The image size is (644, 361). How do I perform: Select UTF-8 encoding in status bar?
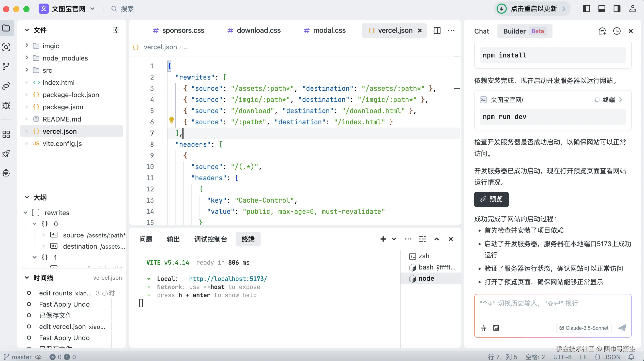[x=562, y=357]
